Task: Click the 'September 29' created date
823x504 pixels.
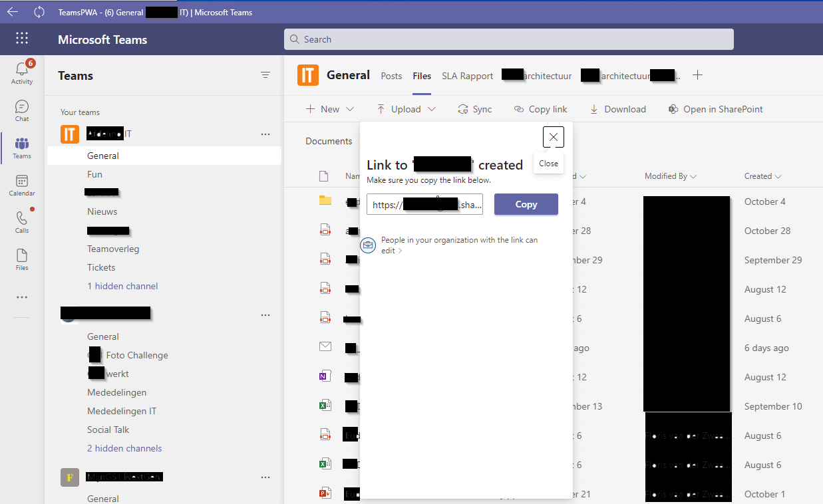Action: point(773,260)
